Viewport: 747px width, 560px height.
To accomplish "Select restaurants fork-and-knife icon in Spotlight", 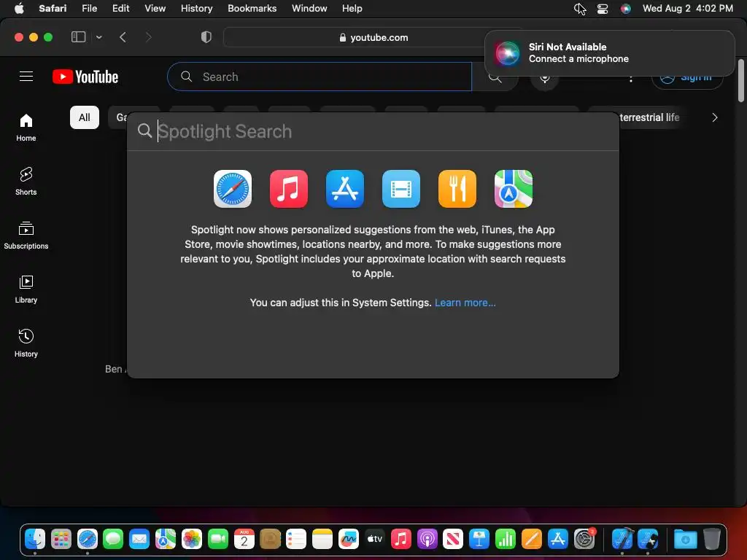I will tap(457, 189).
